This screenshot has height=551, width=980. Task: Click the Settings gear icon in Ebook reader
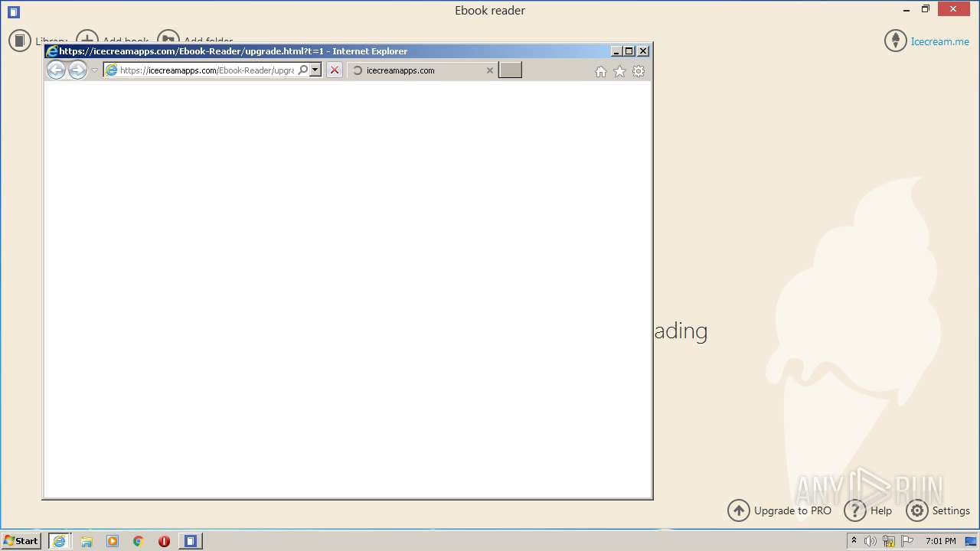pos(917,510)
